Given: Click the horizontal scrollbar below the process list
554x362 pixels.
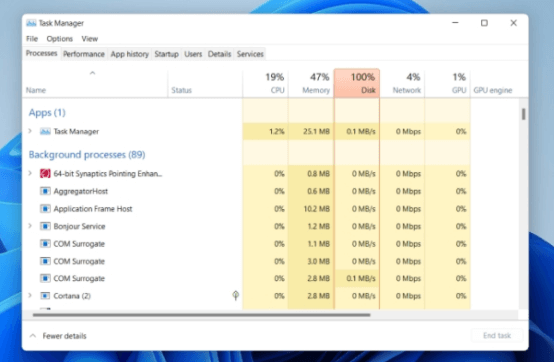Looking at the screenshot, I should point(202,315).
